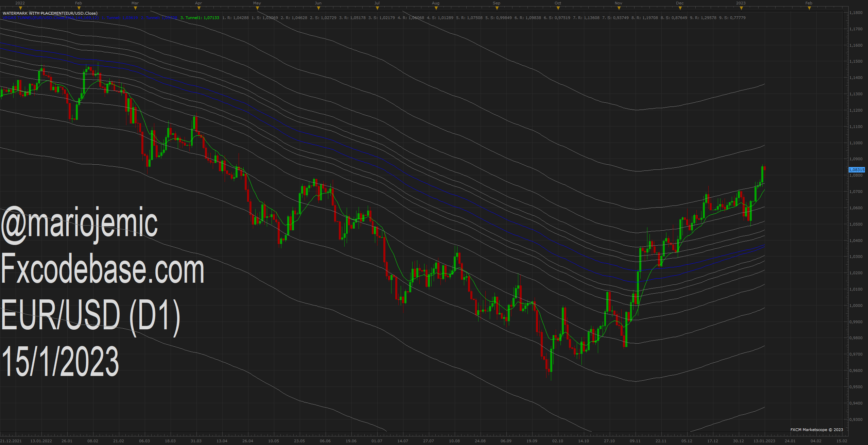The image size is (868, 445).
Task: Click the 21.12.2021 date on bottom axis
Action: [11, 441]
